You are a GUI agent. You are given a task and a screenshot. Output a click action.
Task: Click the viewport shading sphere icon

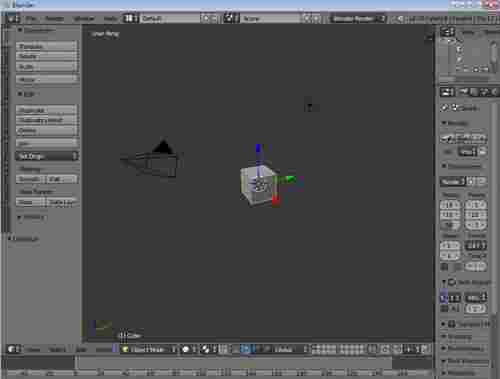[x=188, y=349]
